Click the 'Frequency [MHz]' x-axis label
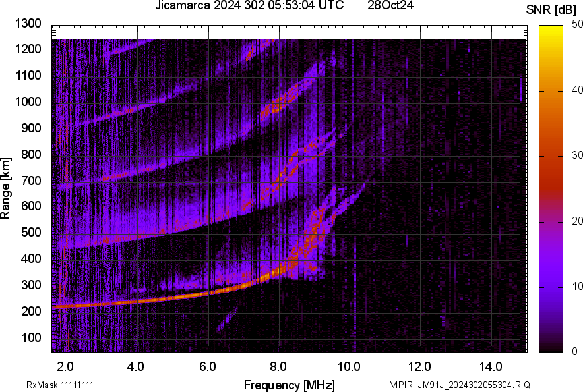Screen dimensions: 583x392 click(290, 385)
